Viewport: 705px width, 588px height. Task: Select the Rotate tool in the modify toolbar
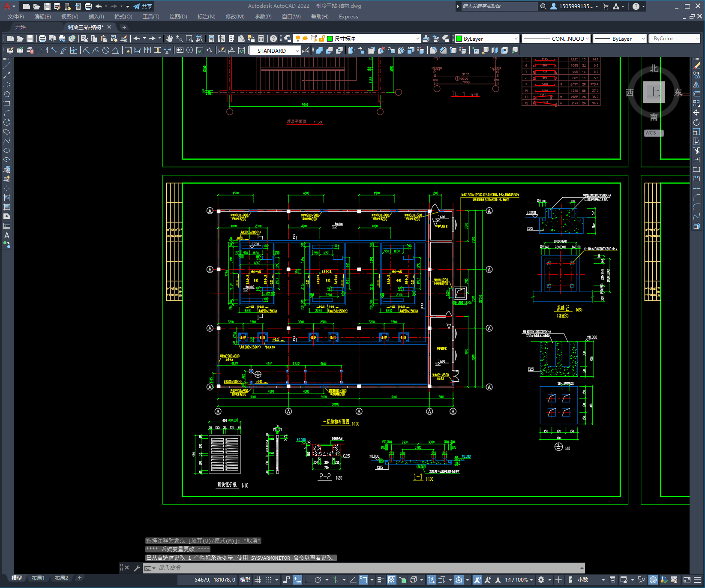click(696, 122)
